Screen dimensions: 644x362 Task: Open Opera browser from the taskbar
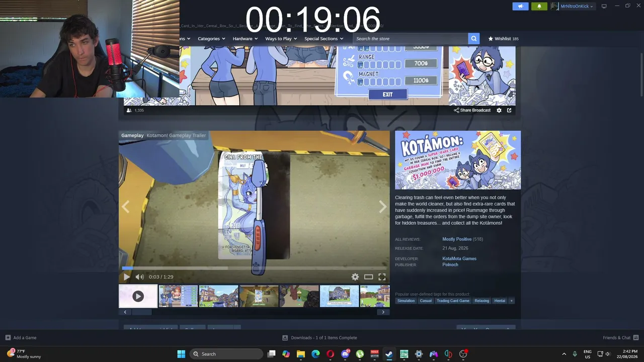pos(330,354)
